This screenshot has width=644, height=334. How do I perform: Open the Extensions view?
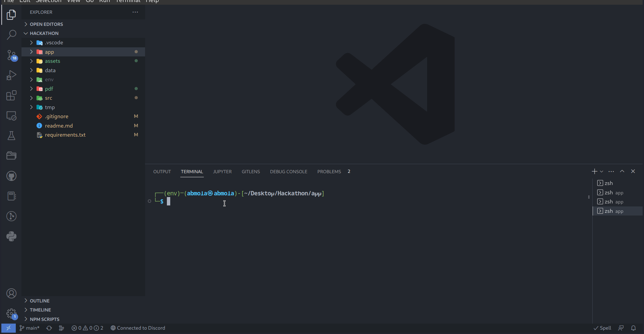(x=11, y=95)
